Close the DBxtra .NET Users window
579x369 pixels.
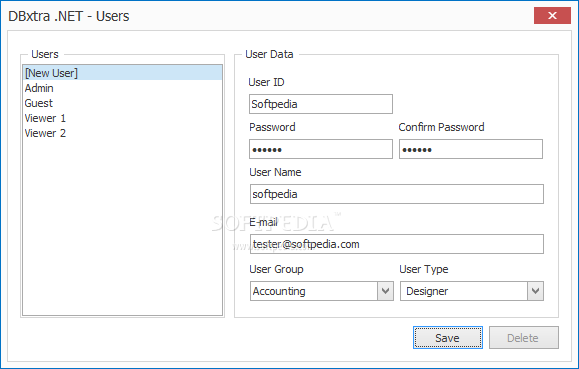pos(552,16)
